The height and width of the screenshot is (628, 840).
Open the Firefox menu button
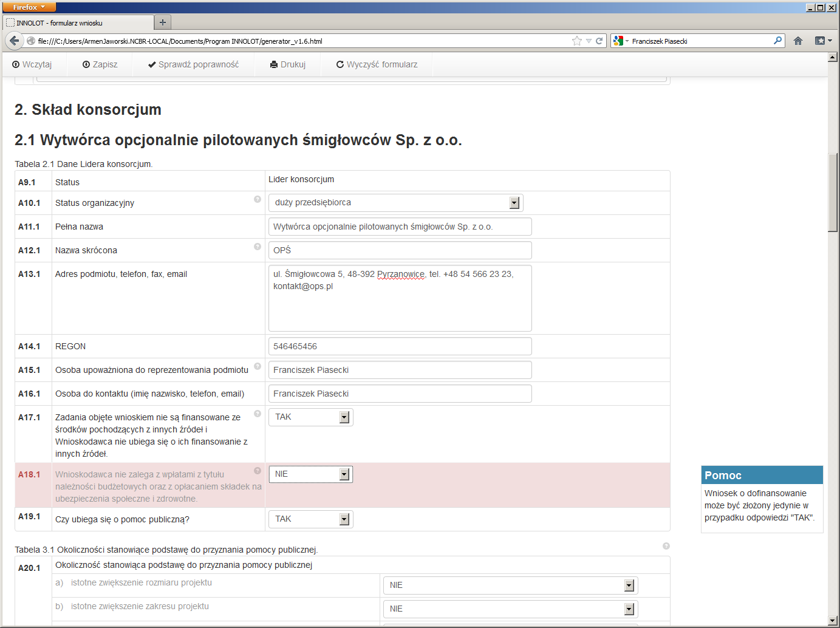tap(29, 7)
